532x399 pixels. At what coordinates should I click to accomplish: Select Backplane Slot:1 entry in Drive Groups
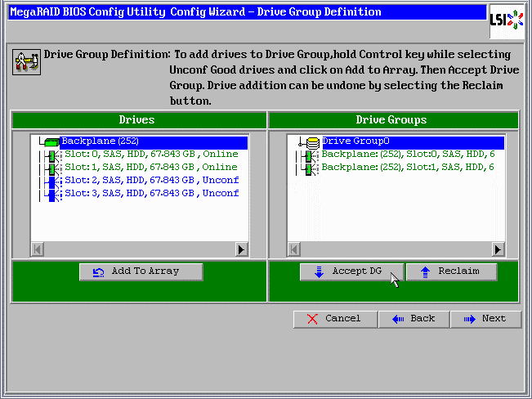coord(407,168)
